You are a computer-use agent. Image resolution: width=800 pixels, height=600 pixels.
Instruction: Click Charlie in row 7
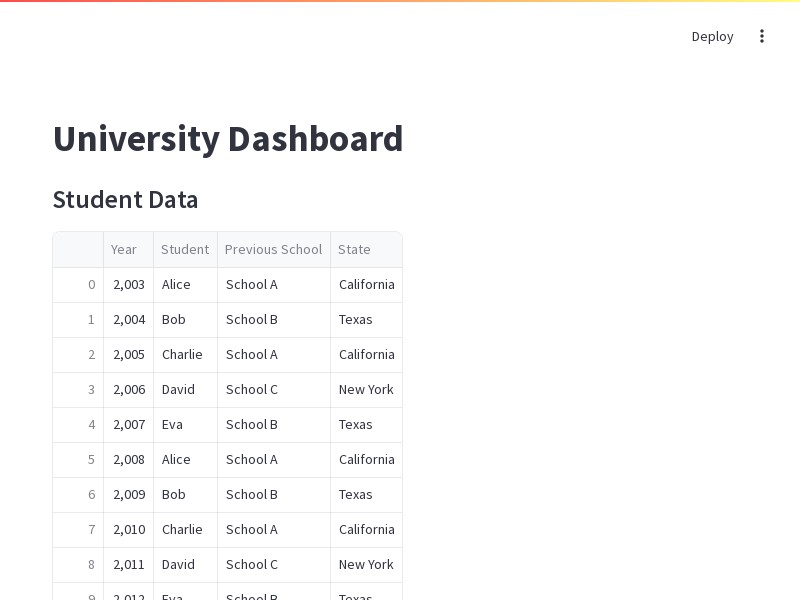(186, 530)
